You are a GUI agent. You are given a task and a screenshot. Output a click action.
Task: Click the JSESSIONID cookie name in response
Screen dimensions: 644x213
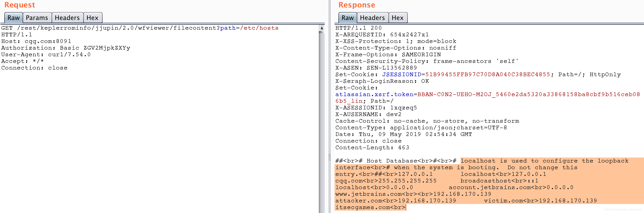coord(401,74)
